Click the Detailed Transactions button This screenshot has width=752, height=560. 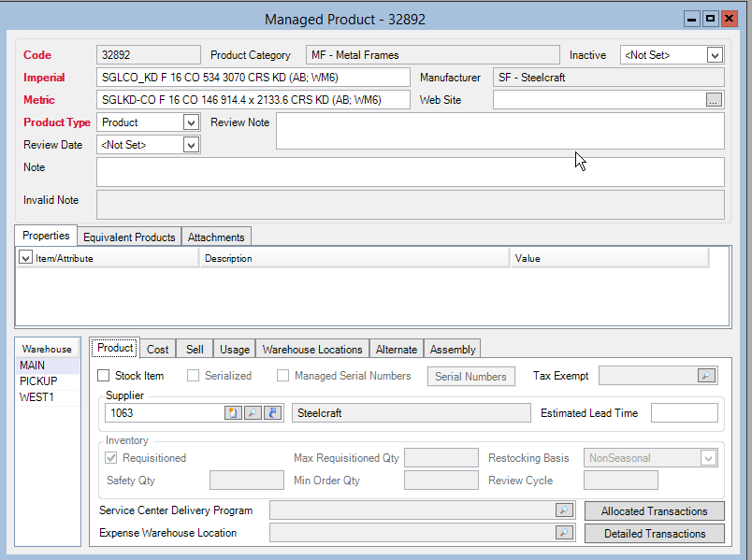tap(654, 534)
